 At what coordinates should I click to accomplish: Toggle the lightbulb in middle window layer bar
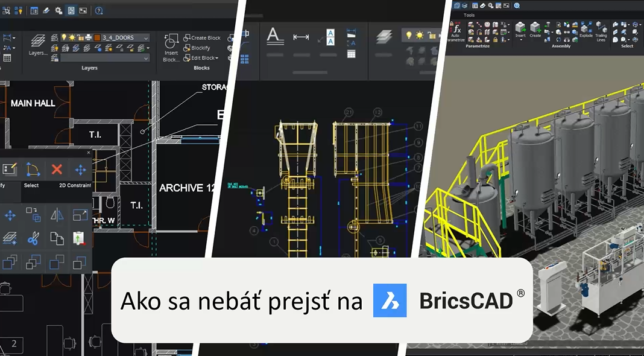pos(409,36)
